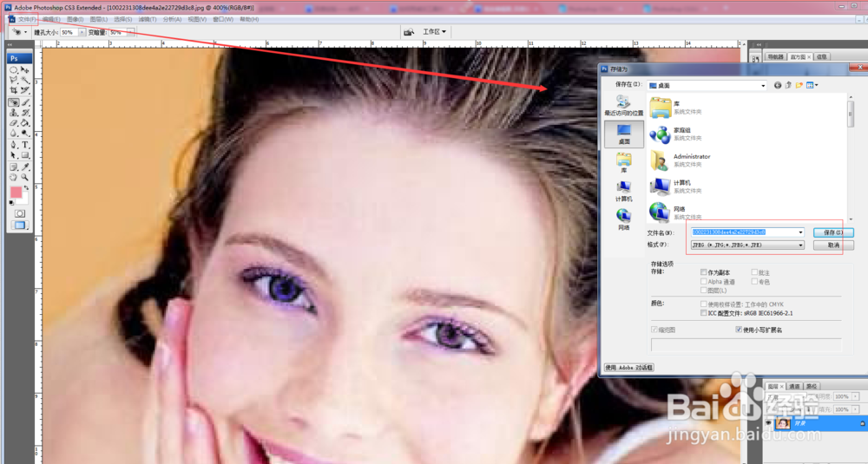Screen dimensions: 868x464
Task: Open the 变暗量 darken amount slider arrow
Action: (131, 33)
